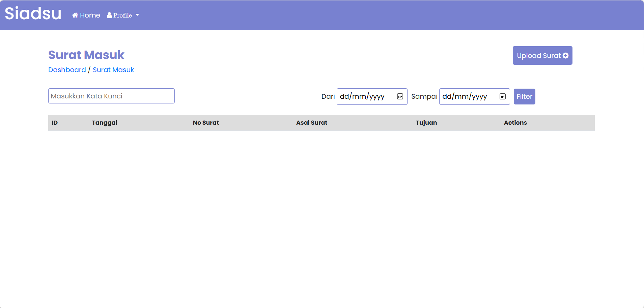
Task: Click the Siadsu brand logo
Action: 33,14
